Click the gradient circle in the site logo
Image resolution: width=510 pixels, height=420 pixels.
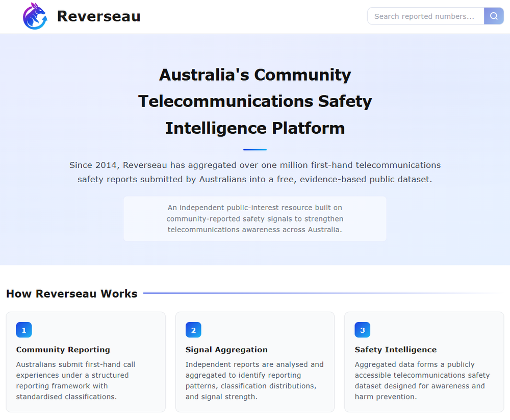pyautogui.click(x=35, y=16)
